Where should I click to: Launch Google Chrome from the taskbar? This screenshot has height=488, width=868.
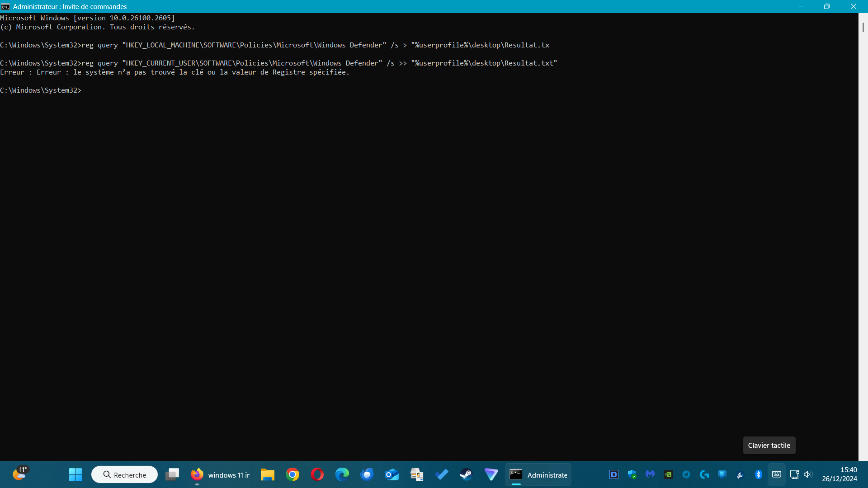point(292,474)
